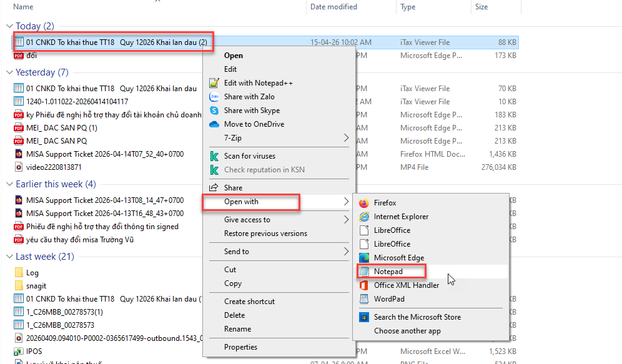Sort files by Date modified column

click(334, 7)
